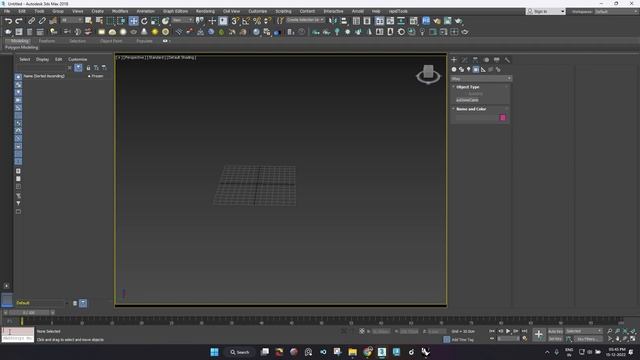640x360 pixels.
Task: Open File Explorer from the taskbar
Action: 352,352
